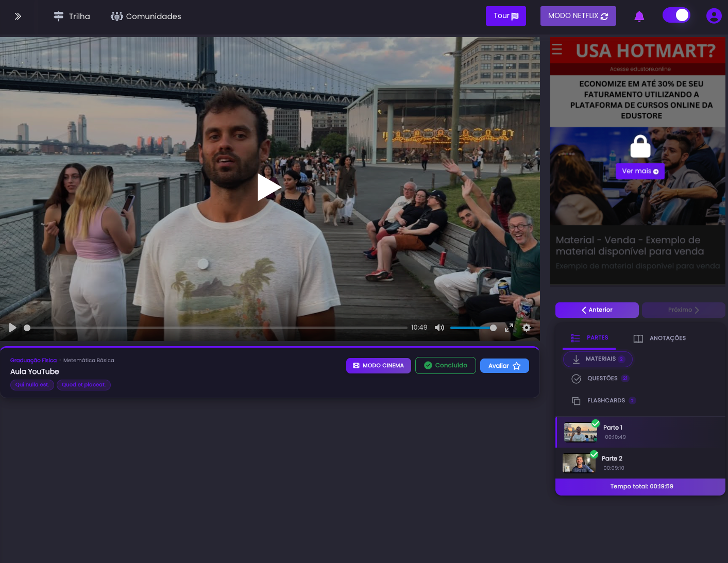728x563 pixels.
Task: Select Parte 2 video thumbnail
Action: [579, 463]
